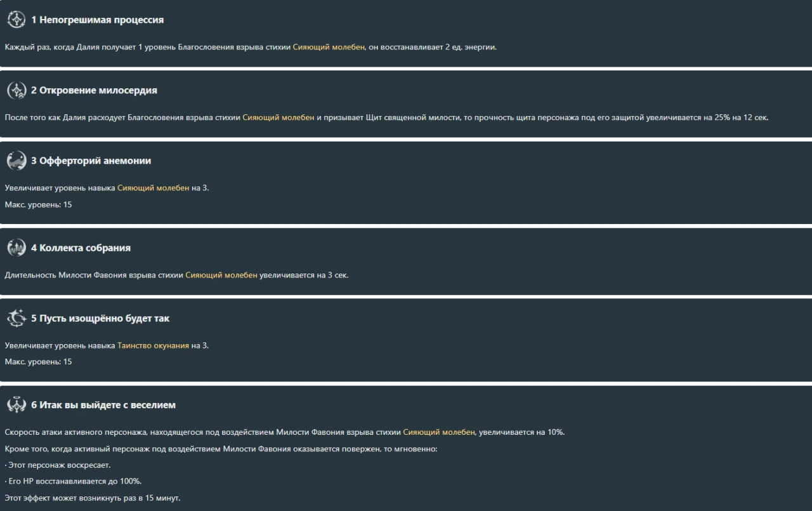Click the line Этот персонаж воскресает
Screen dimensions: 812x511
coord(58,465)
